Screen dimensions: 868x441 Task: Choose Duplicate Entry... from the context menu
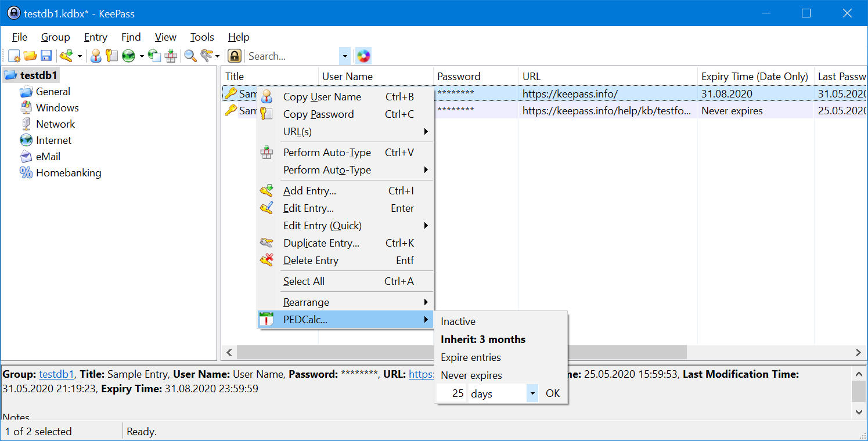[x=345, y=243]
